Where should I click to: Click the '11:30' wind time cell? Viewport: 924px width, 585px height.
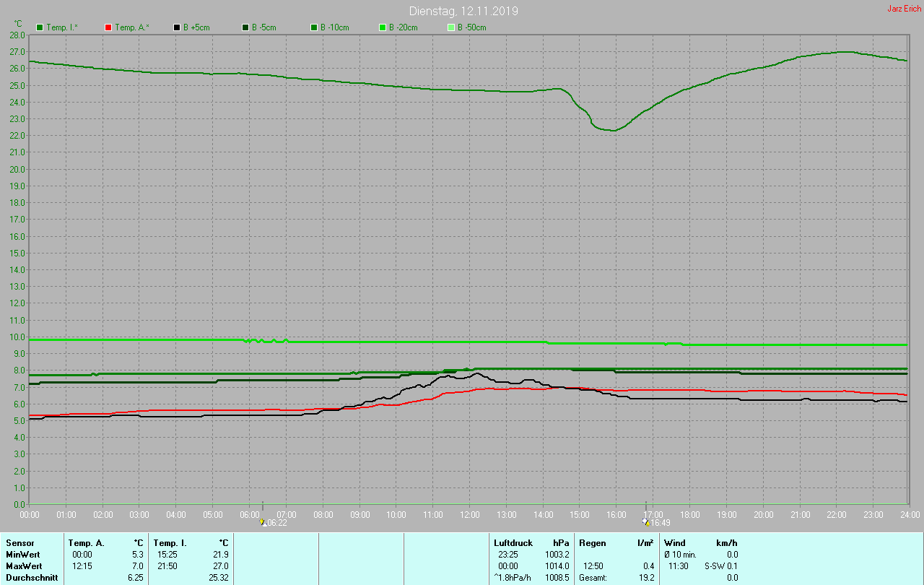click(x=678, y=565)
